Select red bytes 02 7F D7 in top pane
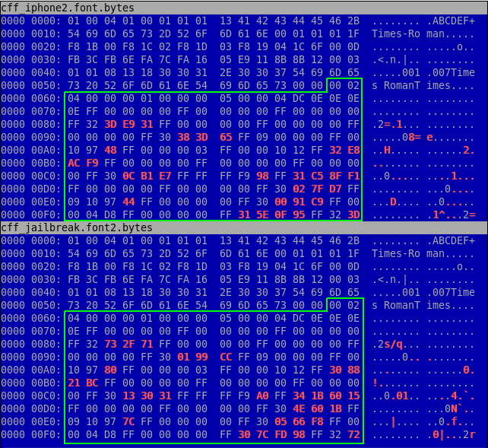Viewport: 488px width, 448px height. (325, 186)
